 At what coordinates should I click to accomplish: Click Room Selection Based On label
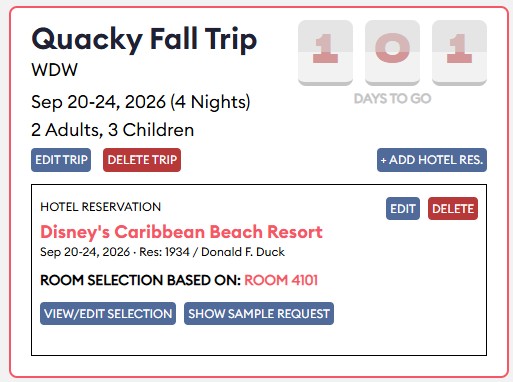click(x=140, y=280)
